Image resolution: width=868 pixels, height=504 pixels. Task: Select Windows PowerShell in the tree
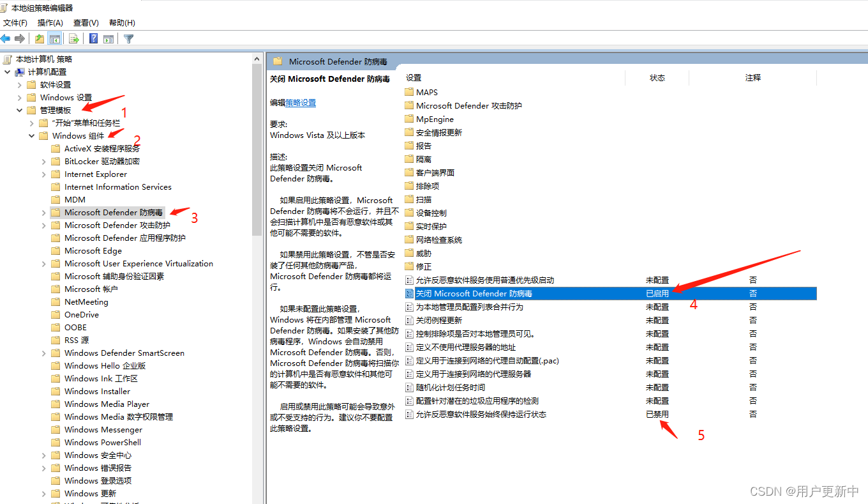[103, 442]
